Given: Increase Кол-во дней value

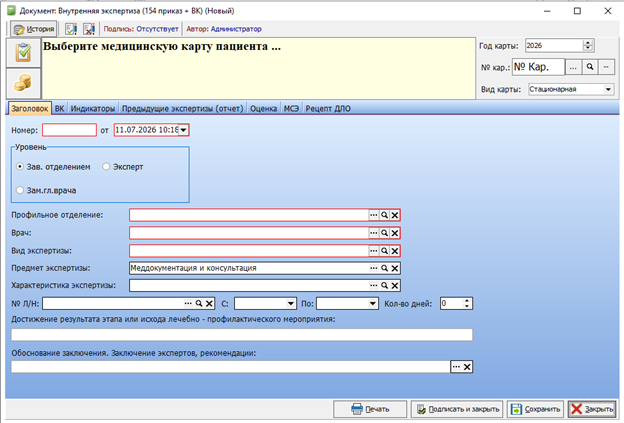Looking at the screenshot, I should tap(467, 301).
